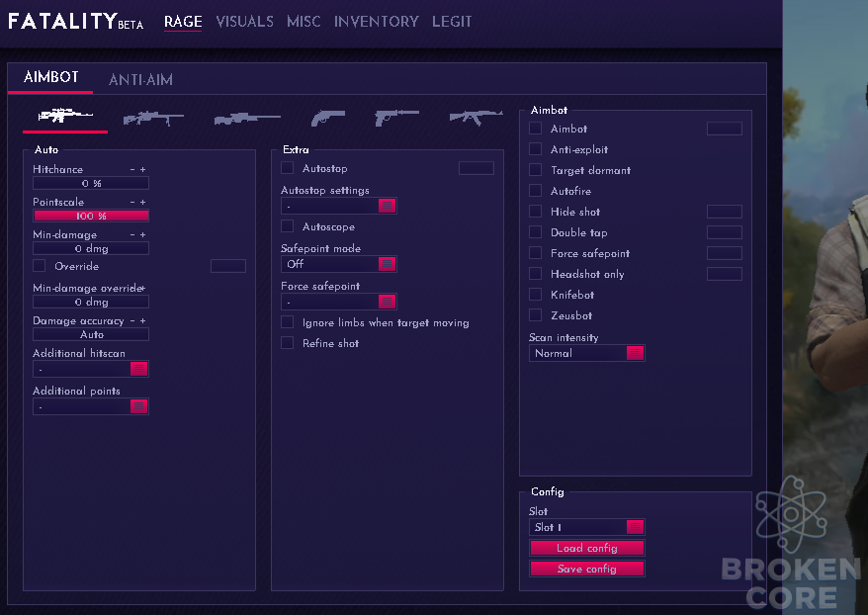Increase Hitchance with the plus button

[x=142, y=169]
